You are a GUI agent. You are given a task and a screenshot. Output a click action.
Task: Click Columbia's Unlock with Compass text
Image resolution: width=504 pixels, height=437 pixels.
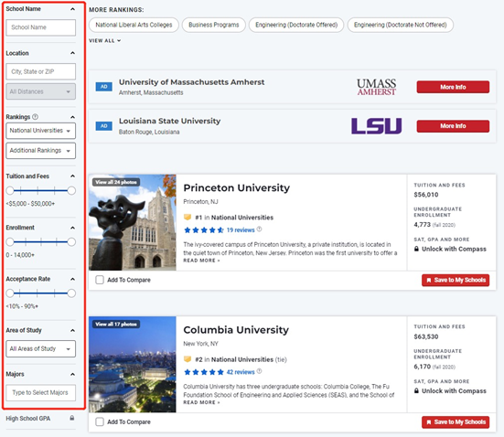point(454,391)
